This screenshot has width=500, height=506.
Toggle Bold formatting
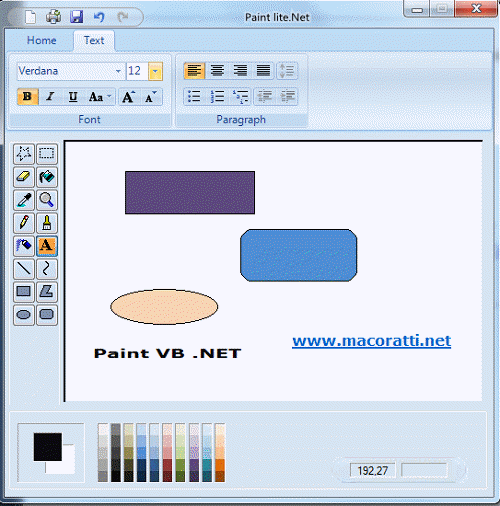[x=27, y=97]
